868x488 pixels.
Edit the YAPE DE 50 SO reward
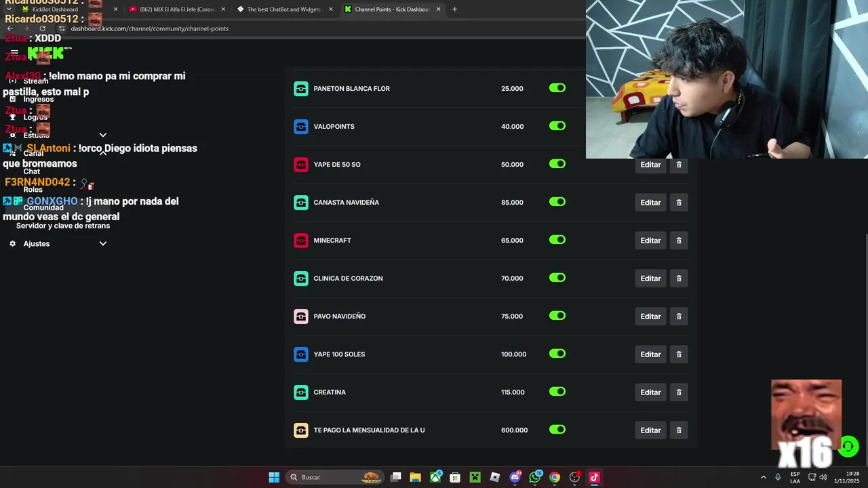tap(650, 165)
